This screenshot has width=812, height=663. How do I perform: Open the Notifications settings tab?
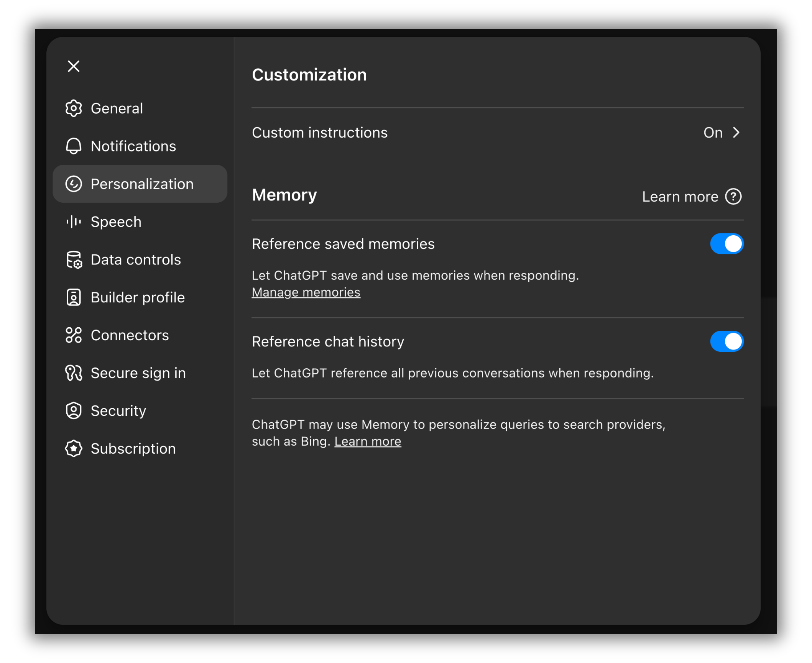tap(140, 146)
